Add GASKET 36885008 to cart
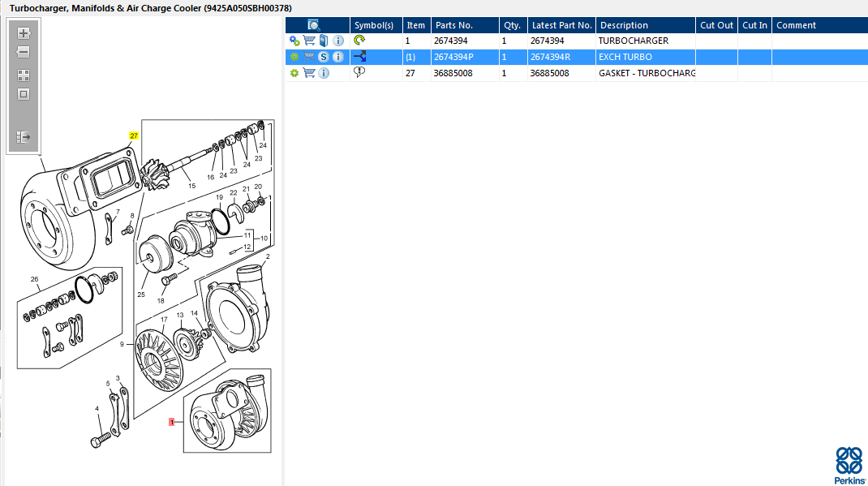The height and width of the screenshot is (486, 868). (309, 72)
